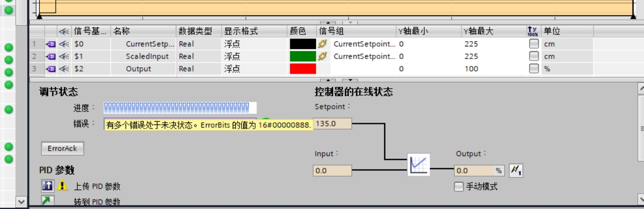This screenshot has height=209, width=644.
Task: Expand the pane with the down arrow below signal table
Action: 350,80
